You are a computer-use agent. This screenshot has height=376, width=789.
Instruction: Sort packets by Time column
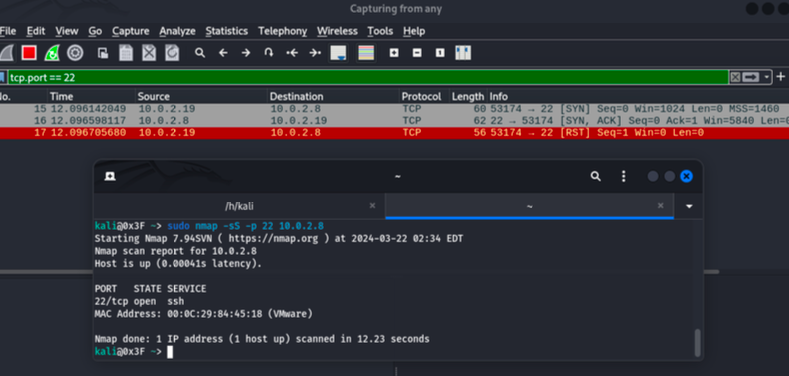point(92,96)
